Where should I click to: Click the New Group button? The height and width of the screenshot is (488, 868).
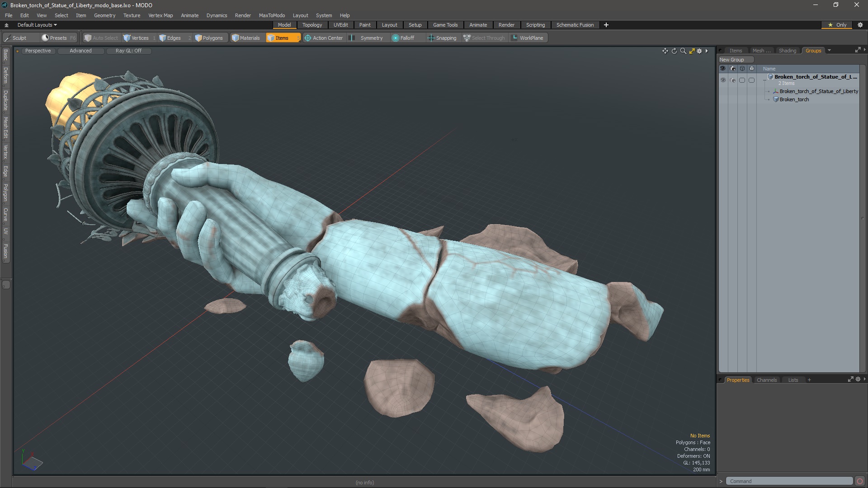732,60
